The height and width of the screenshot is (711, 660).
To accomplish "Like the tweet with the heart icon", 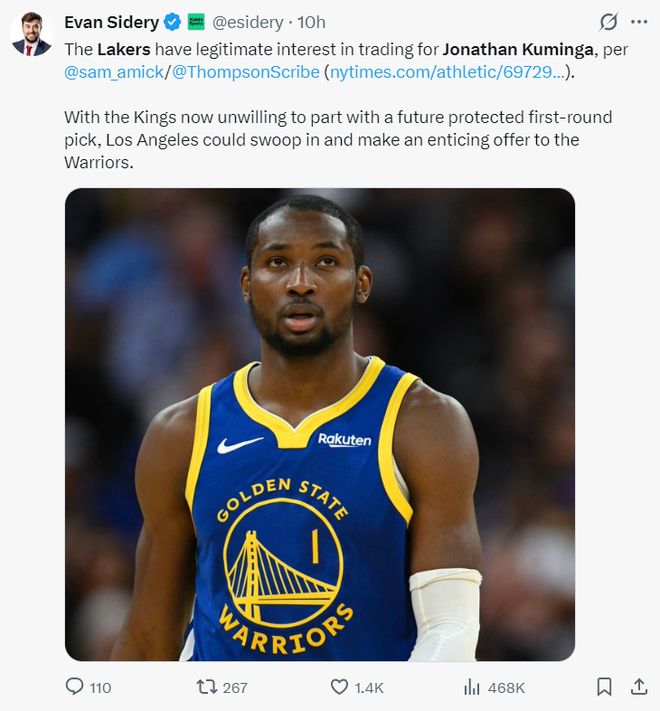I will click(339, 687).
